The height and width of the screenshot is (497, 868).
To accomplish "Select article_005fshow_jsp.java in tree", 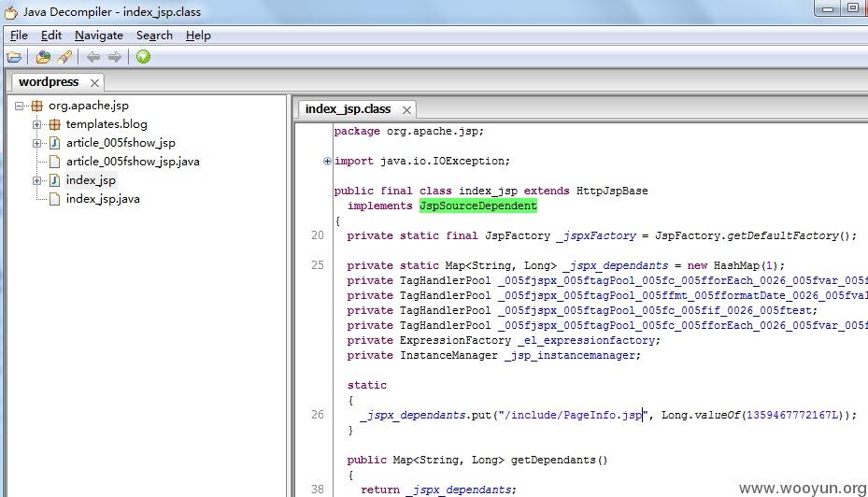I will click(133, 162).
